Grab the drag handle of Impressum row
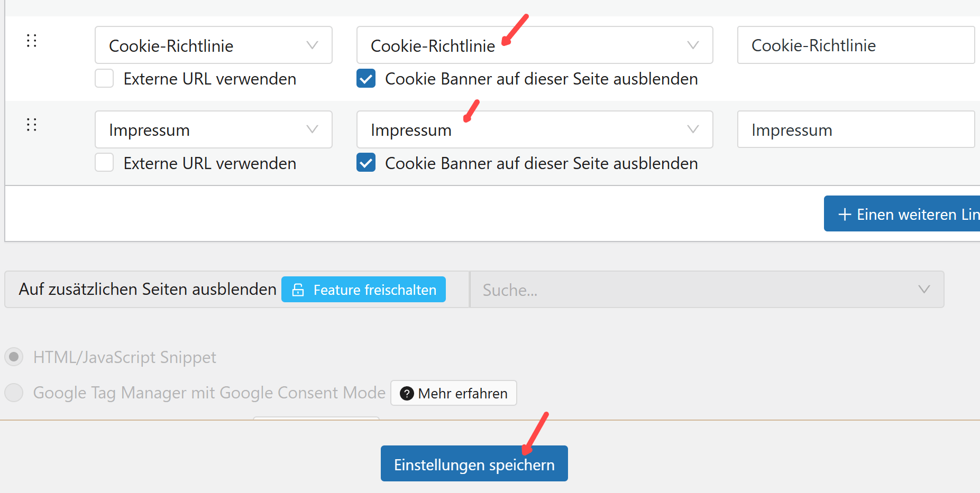This screenshot has width=980, height=493. click(32, 125)
